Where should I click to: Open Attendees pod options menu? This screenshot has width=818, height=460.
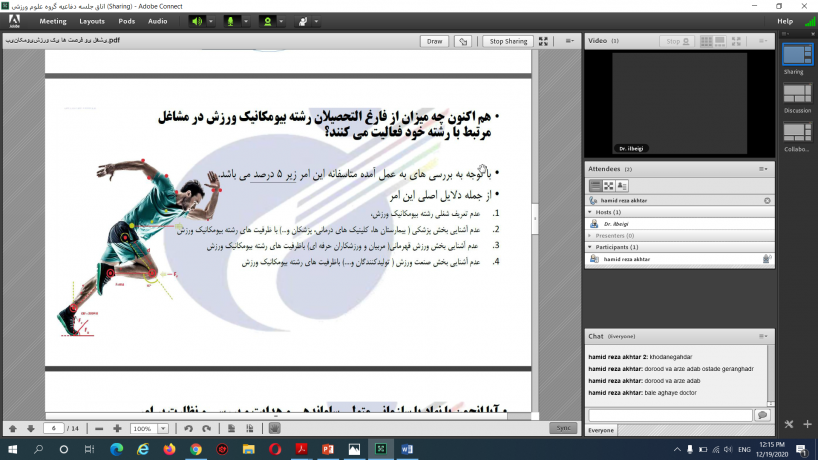763,169
